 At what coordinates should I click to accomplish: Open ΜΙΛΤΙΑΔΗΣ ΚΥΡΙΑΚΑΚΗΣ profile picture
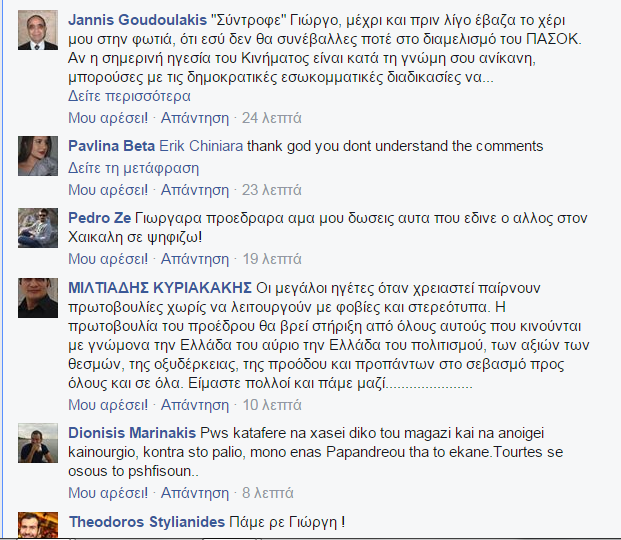tap(38, 298)
